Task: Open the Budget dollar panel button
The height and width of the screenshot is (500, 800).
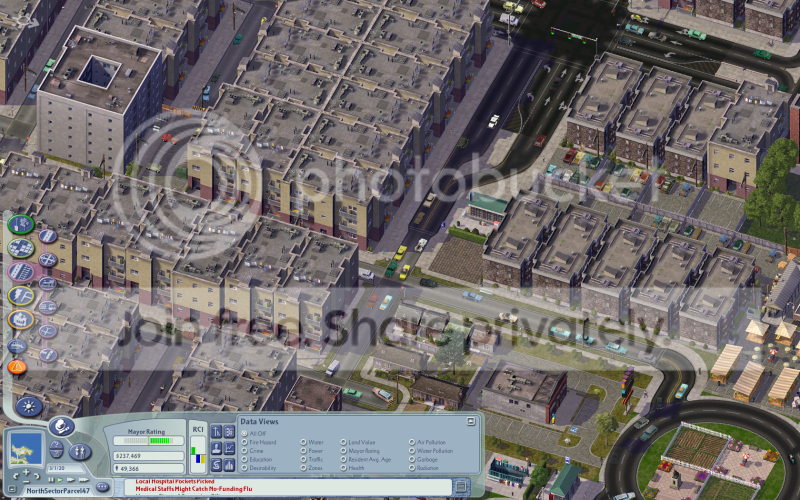Action: pyautogui.click(x=216, y=465)
